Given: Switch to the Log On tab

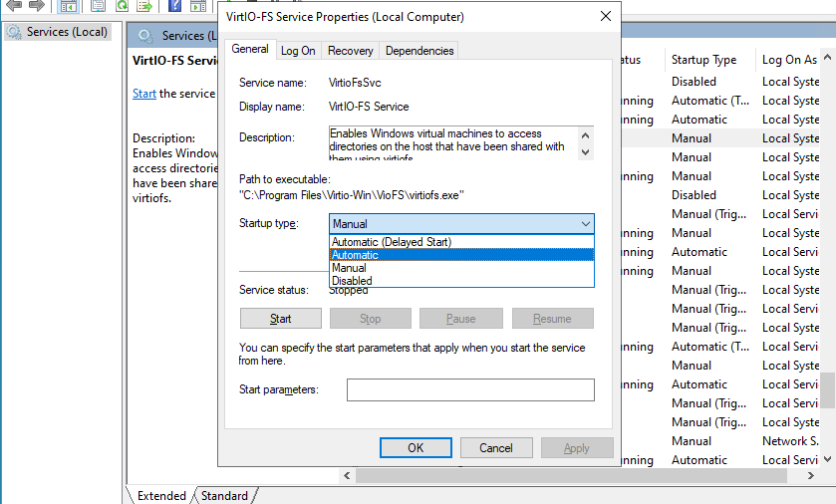Looking at the screenshot, I should coord(298,51).
